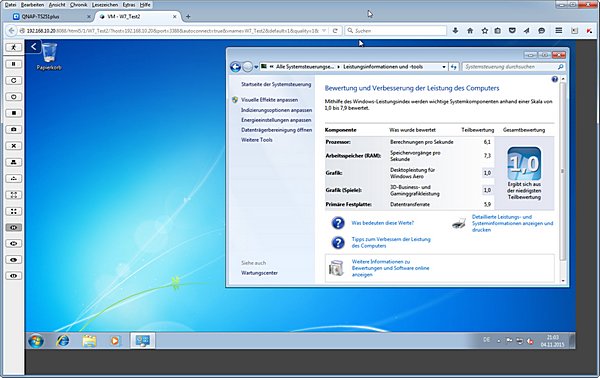Image resolution: width=600 pixels, height=378 pixels.
Task: Click Visuelle Effekte anpassen
Action: tap(269, 99)
